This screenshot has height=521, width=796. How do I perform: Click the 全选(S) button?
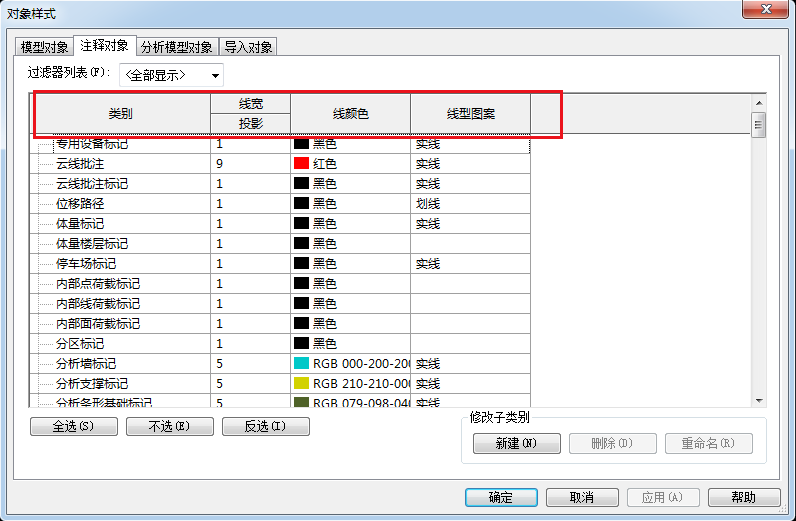pyautogui.click(x=74, y=426)
